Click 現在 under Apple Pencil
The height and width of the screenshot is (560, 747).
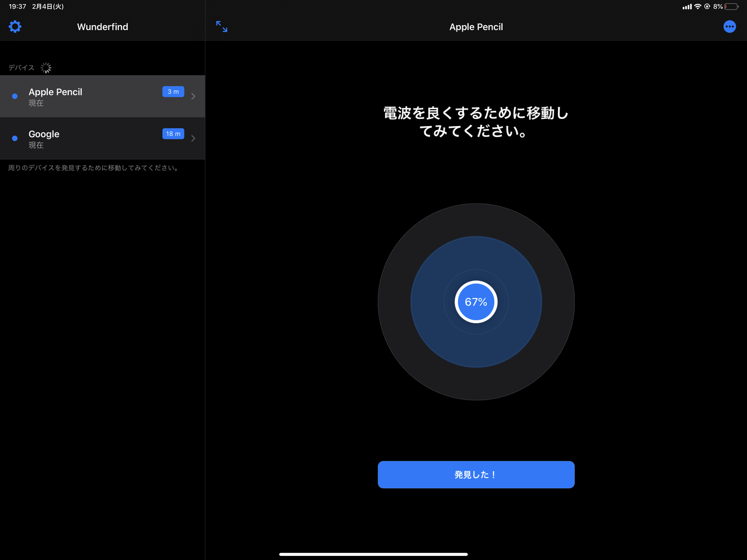36,103
